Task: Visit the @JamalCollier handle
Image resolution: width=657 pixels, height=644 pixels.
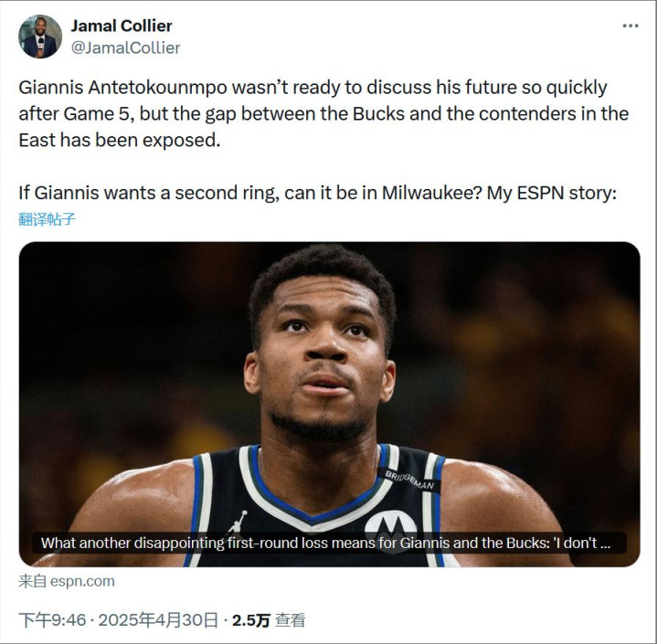Action: point(126,48)
